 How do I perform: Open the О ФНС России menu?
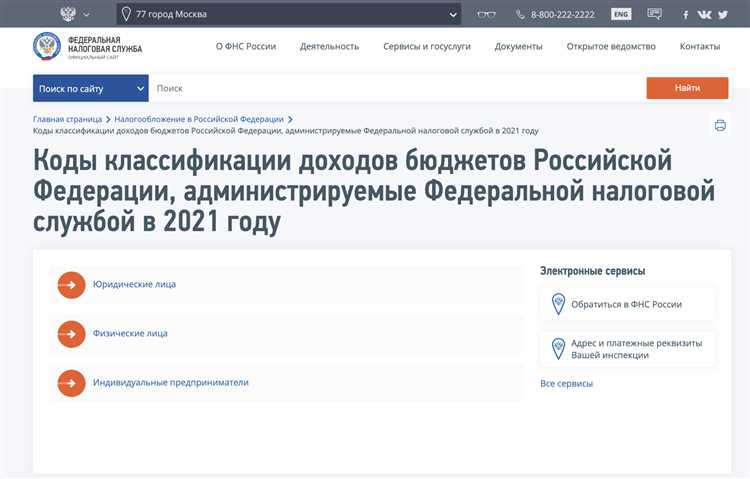246,46
